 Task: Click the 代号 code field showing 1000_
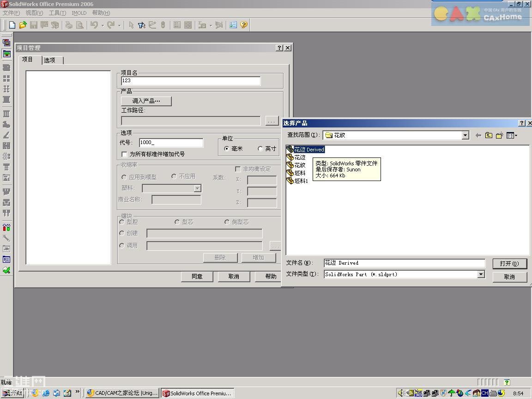[x=171, y=143]
